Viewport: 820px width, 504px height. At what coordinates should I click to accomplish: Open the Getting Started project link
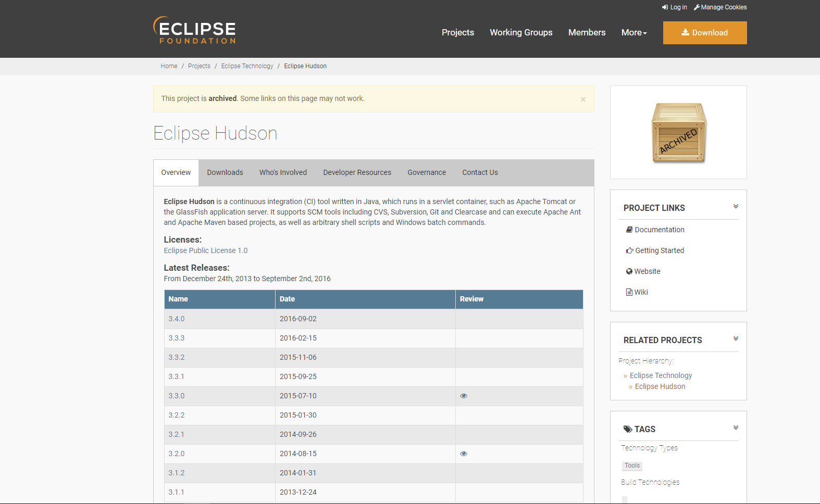pos(655,250)
